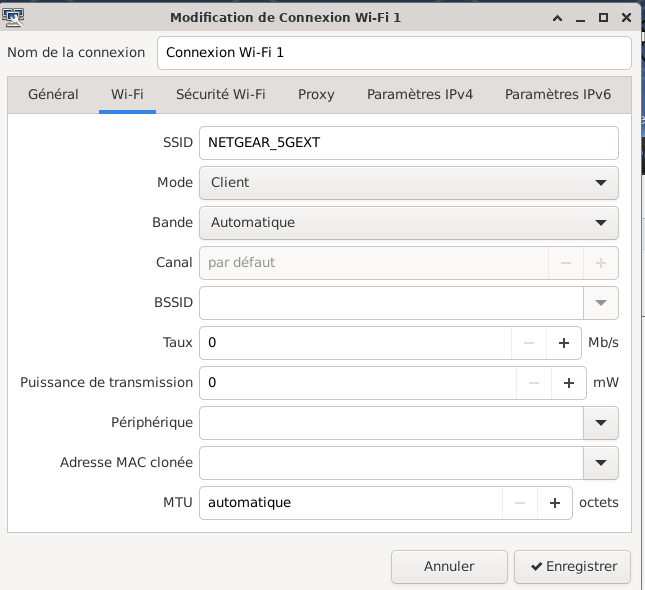This screenshot has height=590, width=645.
Task: Open the Sécurité Wi-Fi tab
Action: pos(220,95)
